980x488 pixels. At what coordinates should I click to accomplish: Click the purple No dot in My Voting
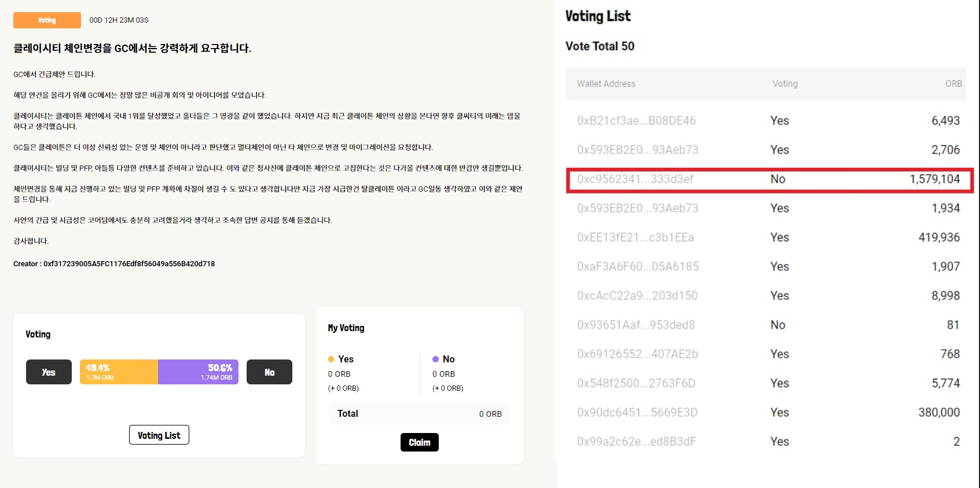click(435, 359)
